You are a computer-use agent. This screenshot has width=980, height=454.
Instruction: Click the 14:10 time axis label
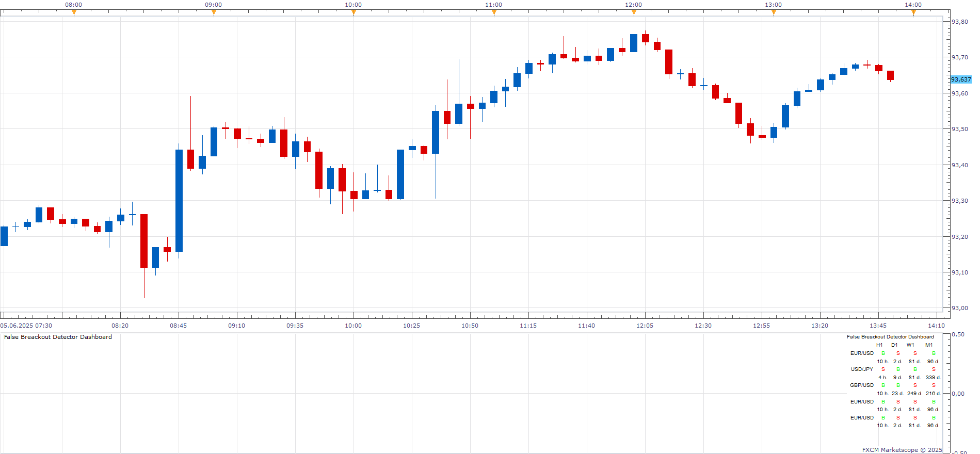[937, 326]
